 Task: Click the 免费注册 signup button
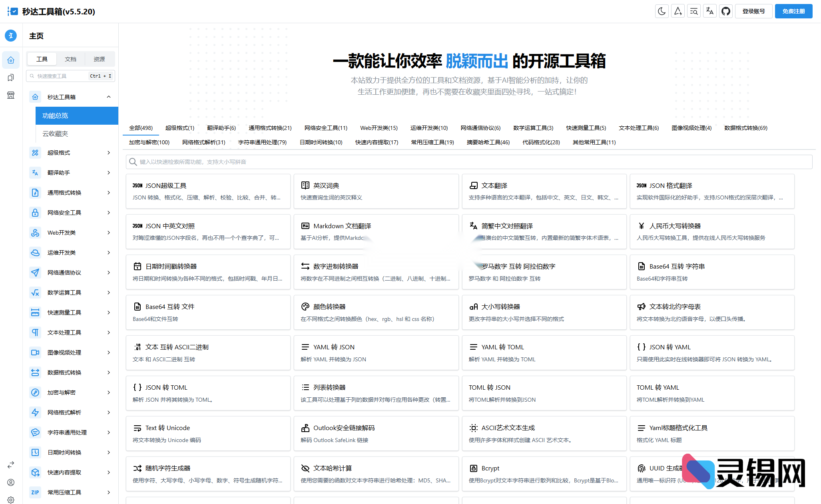coord(793,11)
